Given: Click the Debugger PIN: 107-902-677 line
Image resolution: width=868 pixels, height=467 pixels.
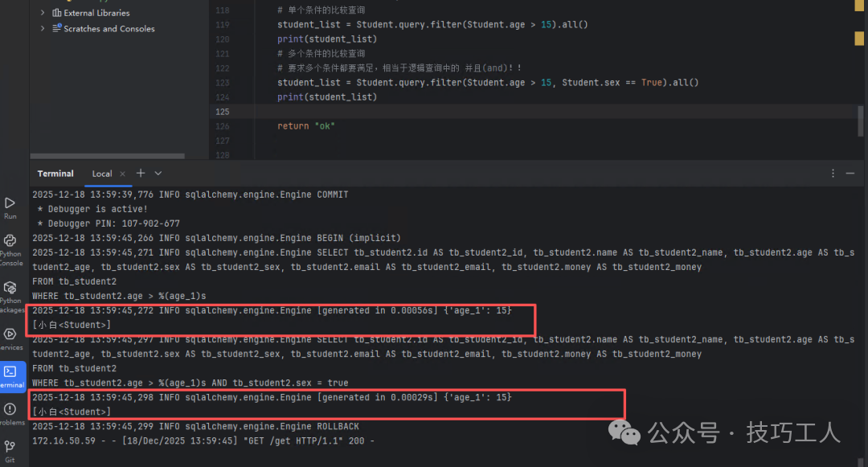Looking at the screenshot, I should (x=108, y=223).
